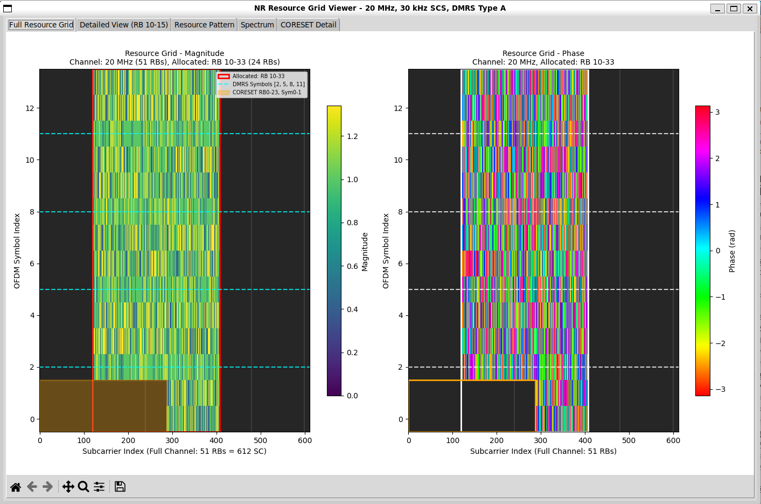The width and height of the screenshot is (761, 504).
Task: Maximize the viewer window
Action: (x=734, y=8)
